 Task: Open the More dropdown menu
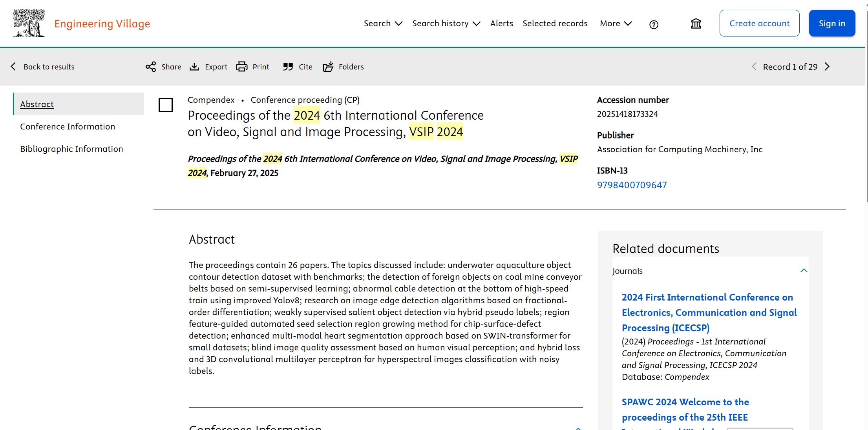[x=616, y=24]
